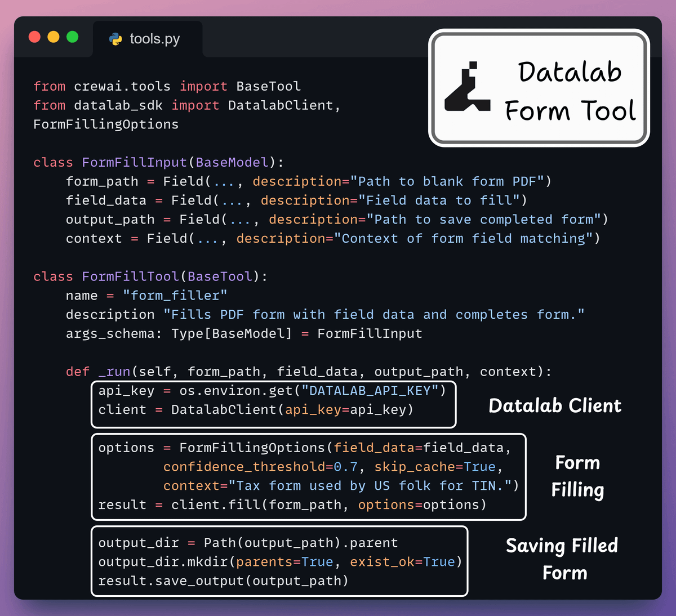Screen dimensions: 676x616
Task: Click the 'form_path = Field(' code line
Action: pos(309,181)
